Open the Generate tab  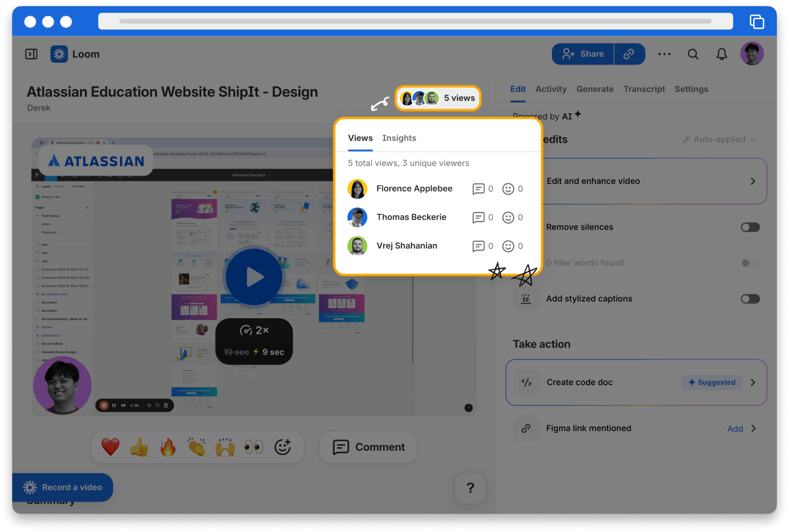[x=595, y=89]
